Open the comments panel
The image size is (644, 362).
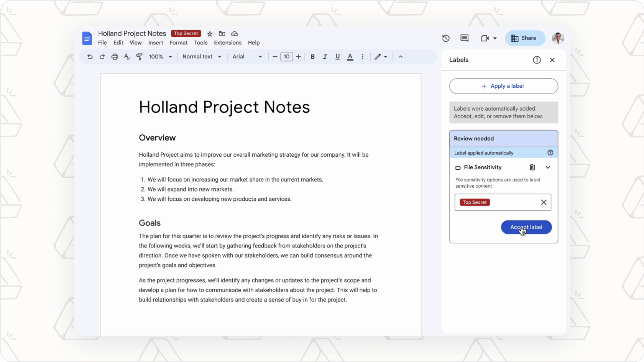[464, 38]
